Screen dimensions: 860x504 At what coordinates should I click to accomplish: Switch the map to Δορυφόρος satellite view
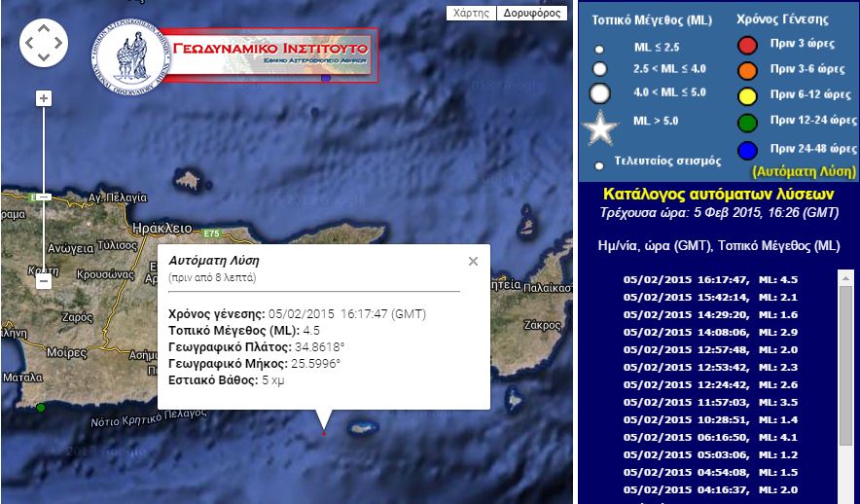coord(531,14)
